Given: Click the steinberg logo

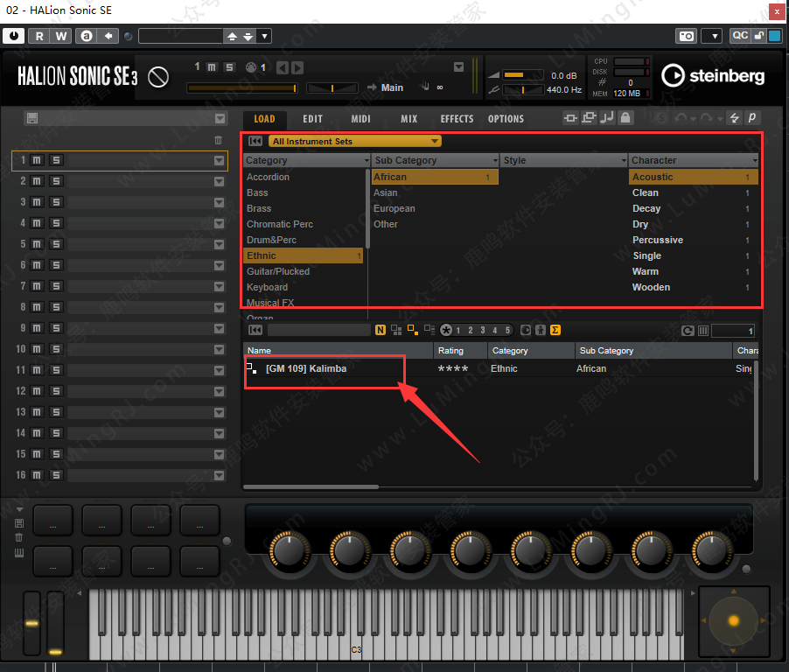Looking at the screenshot, I should [x=713, y=76].
